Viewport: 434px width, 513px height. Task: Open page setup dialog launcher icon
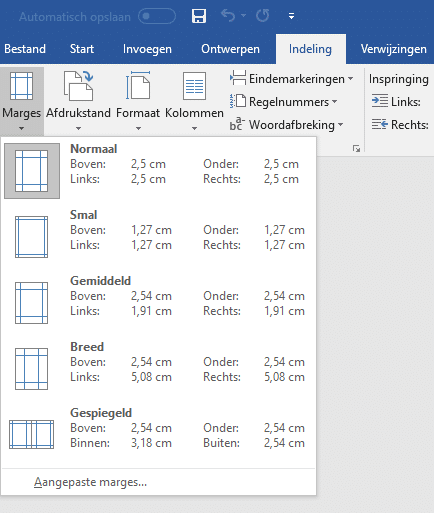pyautogui.click(x=356, y=149)
